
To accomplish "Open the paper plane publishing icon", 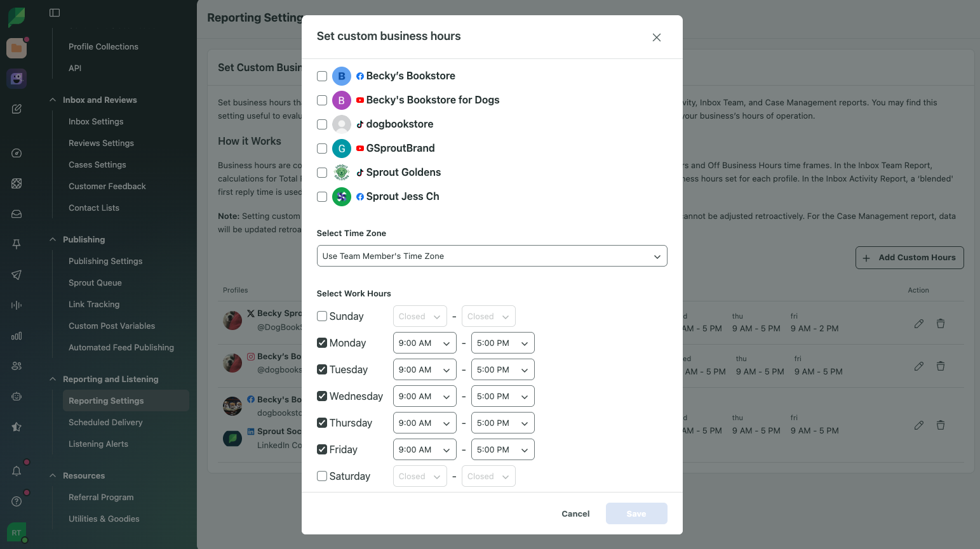I will (x=17, y=275).
